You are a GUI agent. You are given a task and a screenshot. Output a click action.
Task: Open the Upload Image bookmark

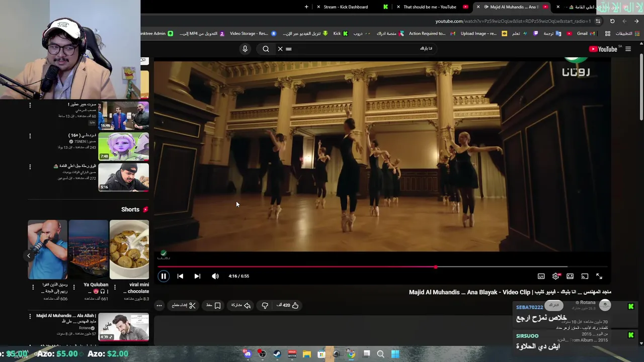click(x=484, y=34)
